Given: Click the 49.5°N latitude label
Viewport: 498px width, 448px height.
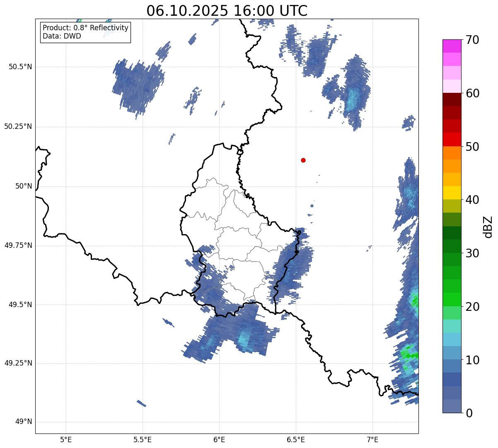Looking at the screenshot, I should pos(20,305).
